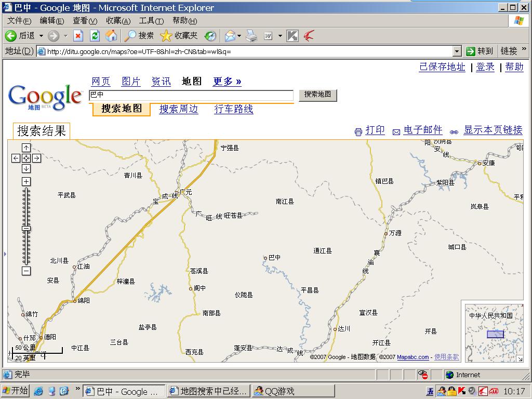Click the 已保存地址 link
532x399 pixels.
(442, 67)
